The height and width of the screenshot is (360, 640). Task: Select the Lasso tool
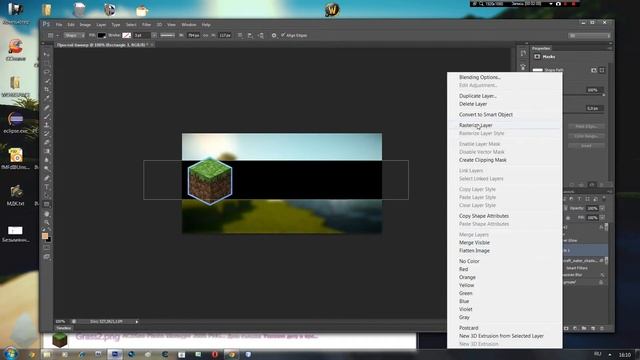[x=47, y=72]
